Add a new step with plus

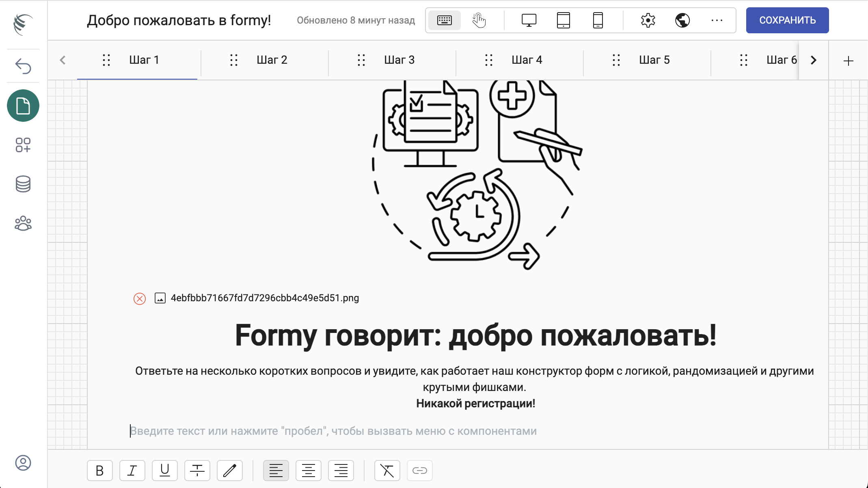[x=849, y=61]
